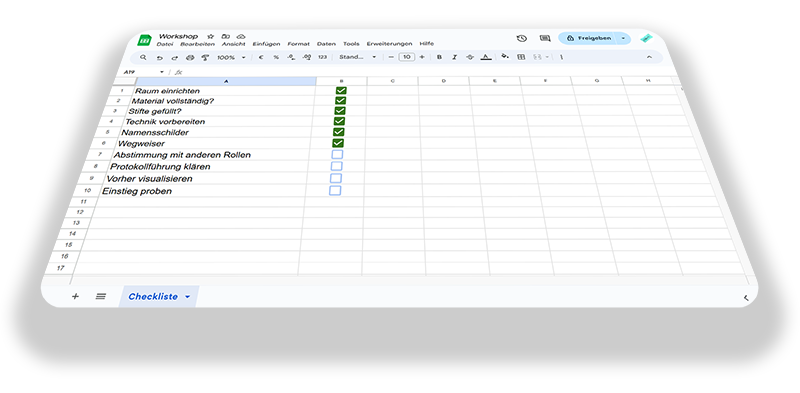Open the text color picker
The image size is (800, 393).
[486, 57]
